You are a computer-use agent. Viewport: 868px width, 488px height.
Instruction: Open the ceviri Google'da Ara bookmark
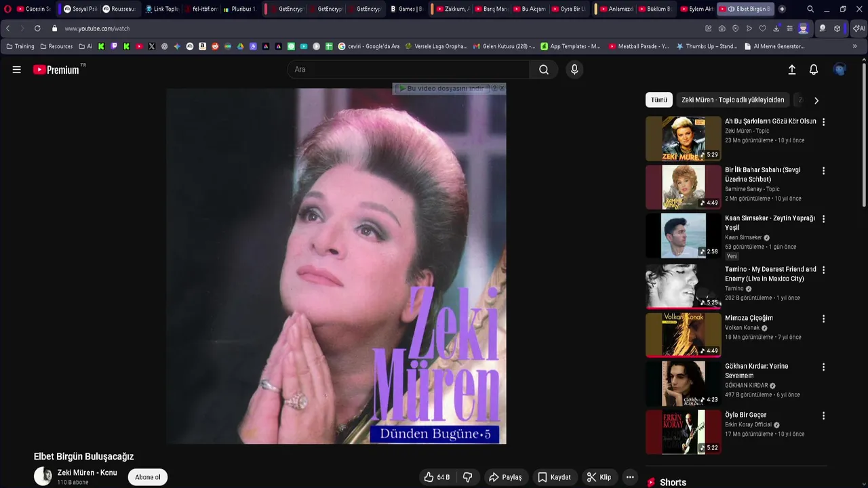[368, 46]
